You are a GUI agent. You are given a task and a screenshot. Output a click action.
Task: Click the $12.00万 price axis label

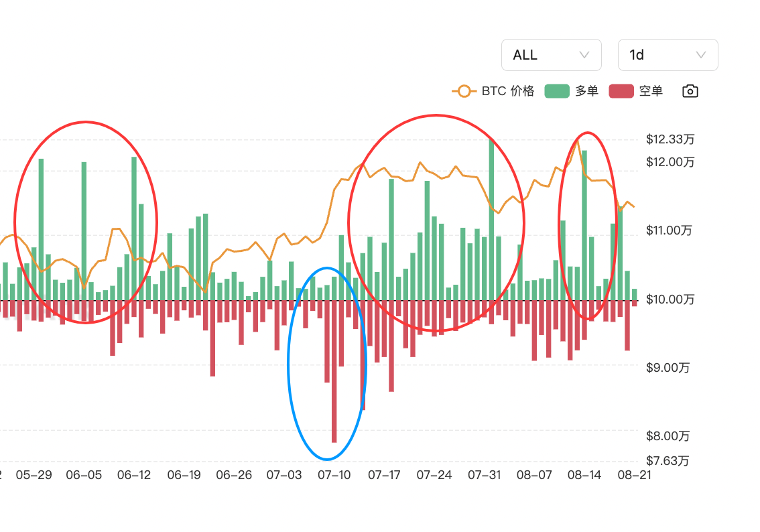(x=670, y=162)
